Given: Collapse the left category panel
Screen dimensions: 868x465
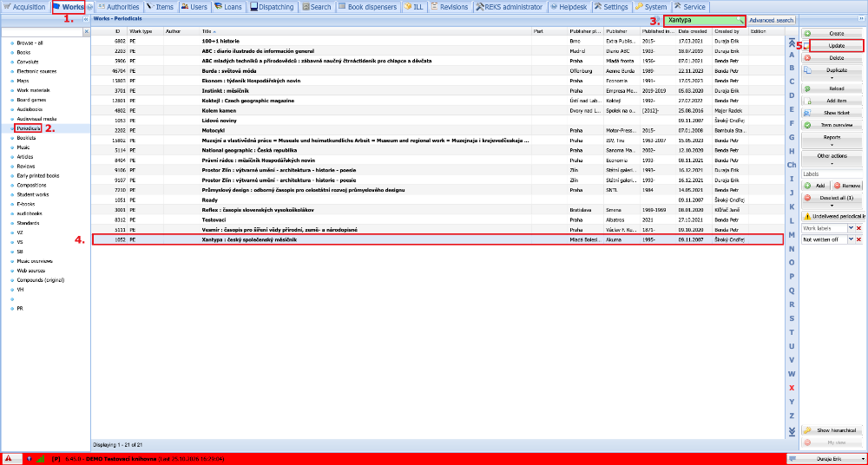Looking at the screenshot, I should coord(86,19).
